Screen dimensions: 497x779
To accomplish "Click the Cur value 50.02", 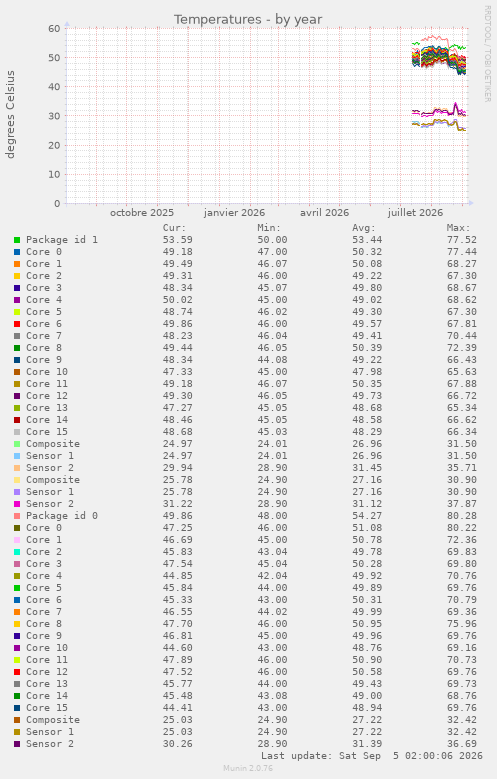I will [177, 300].
